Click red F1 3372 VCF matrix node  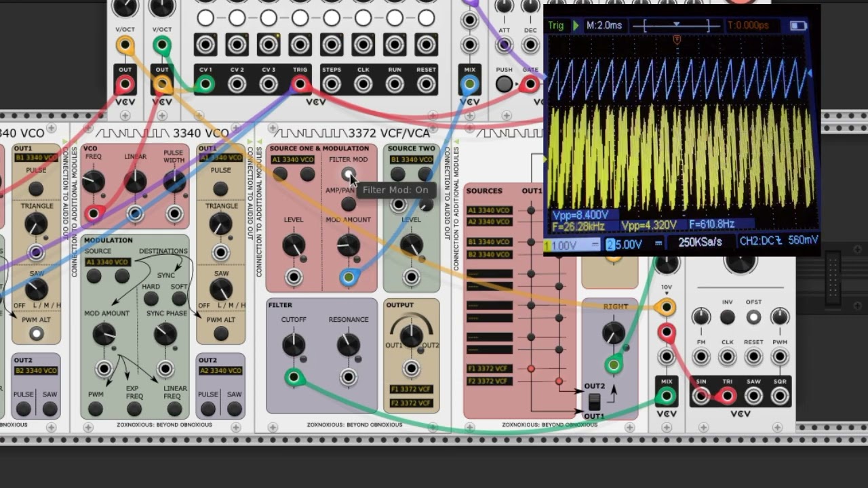pyautogui.click(x=531, y=369)
